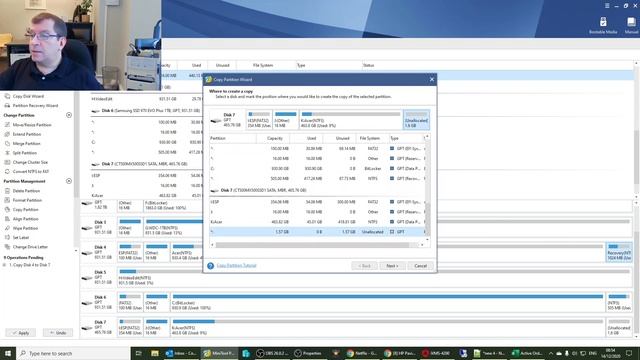Select Disk 7 header row in wizard list

317,191
